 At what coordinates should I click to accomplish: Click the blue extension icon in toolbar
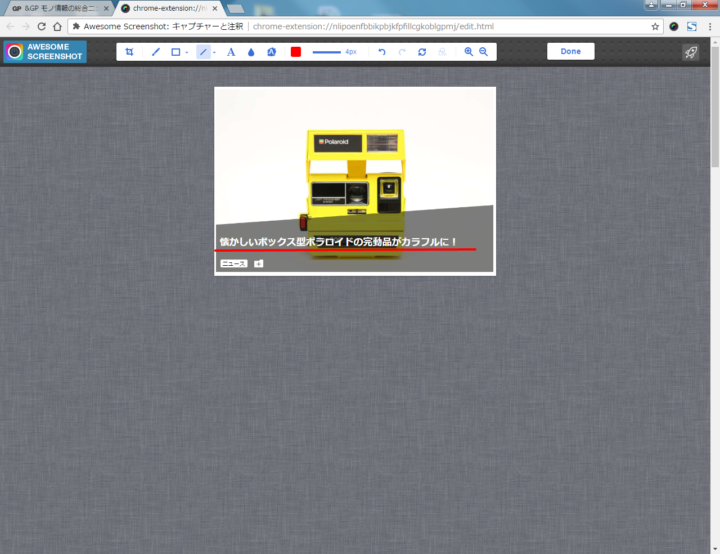[692, 27]
